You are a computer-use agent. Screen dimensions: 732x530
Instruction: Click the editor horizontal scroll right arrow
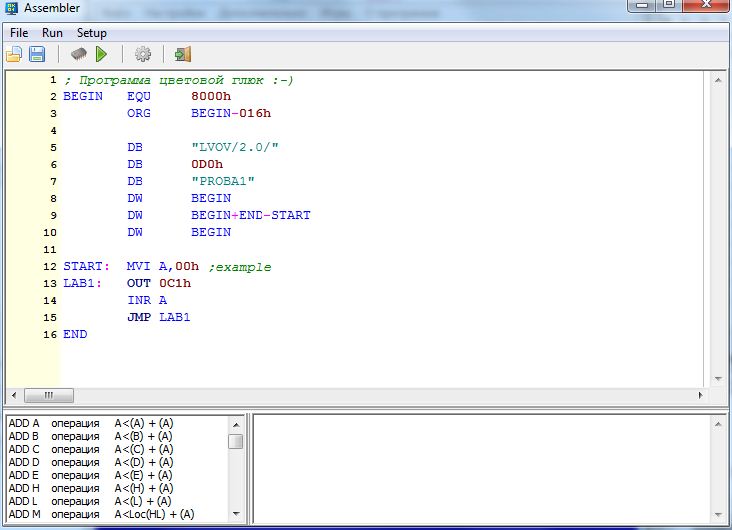(x=702, y=394)
